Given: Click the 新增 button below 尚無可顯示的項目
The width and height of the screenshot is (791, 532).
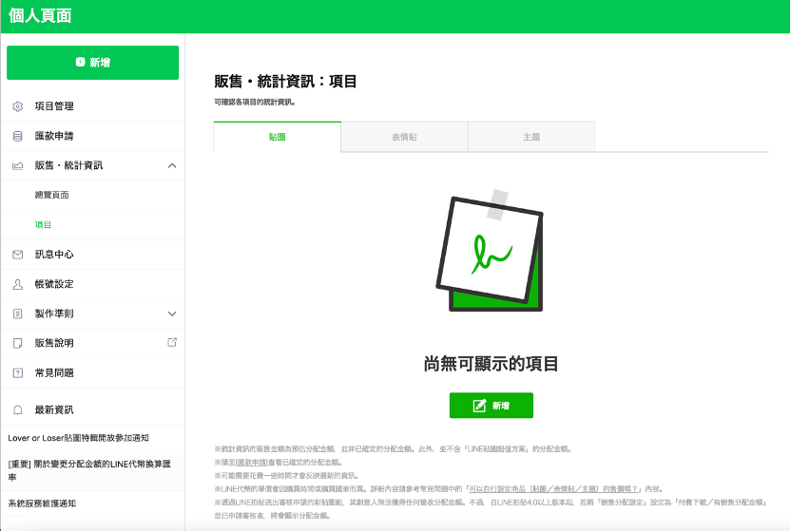Looking at the screenshot, I should click(492, 406).
